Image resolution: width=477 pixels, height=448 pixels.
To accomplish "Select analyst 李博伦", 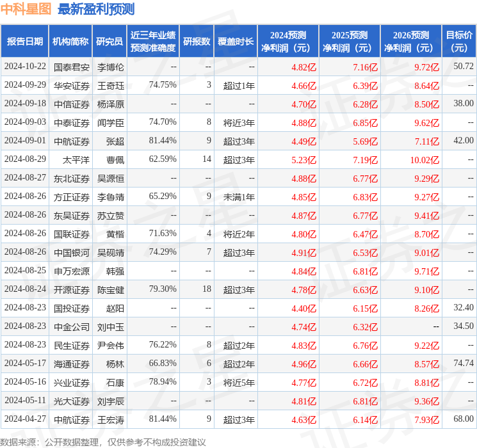I will coord(110,67).
